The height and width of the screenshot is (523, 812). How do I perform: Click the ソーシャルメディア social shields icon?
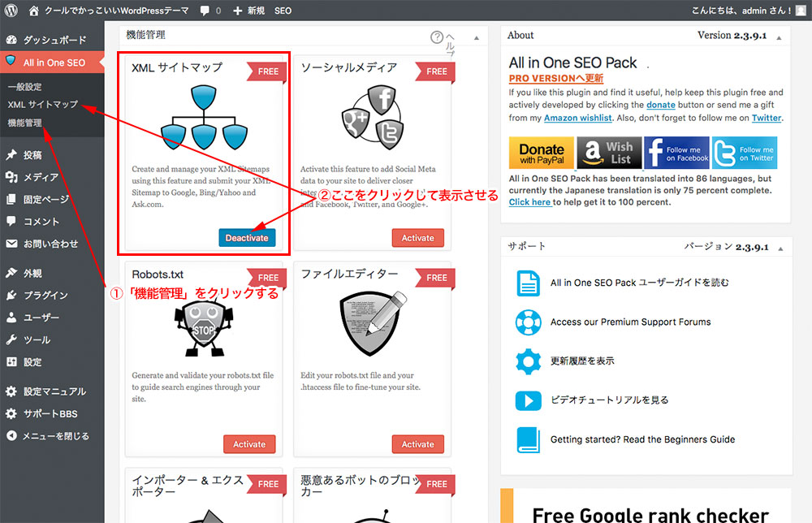pos(373,118)
